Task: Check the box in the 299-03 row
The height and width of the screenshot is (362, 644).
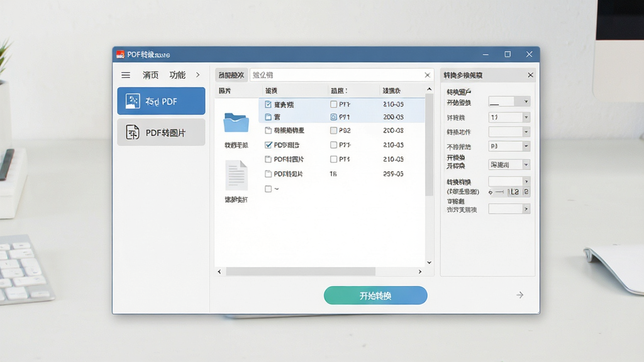Action: coord(268,174)
